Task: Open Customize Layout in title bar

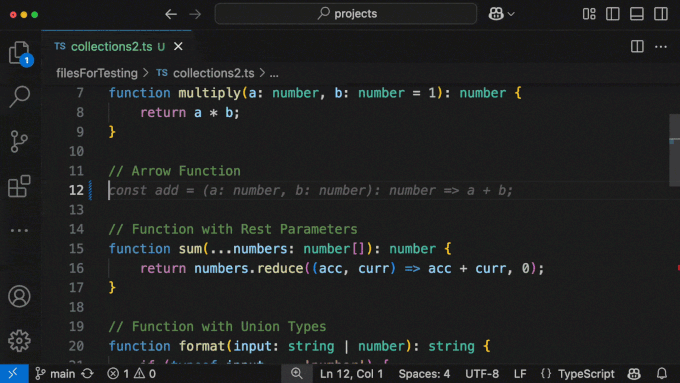Action: coord(589,14)
